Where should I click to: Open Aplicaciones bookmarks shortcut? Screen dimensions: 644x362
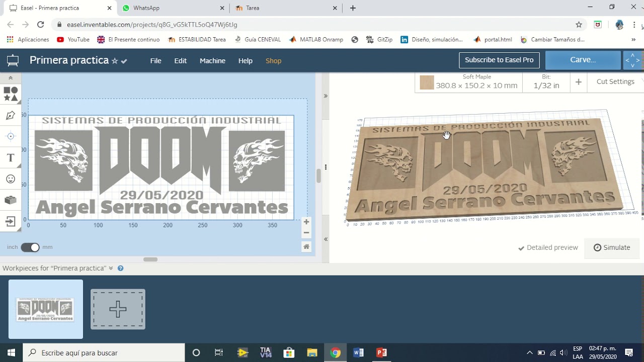(x=28, y=39)
